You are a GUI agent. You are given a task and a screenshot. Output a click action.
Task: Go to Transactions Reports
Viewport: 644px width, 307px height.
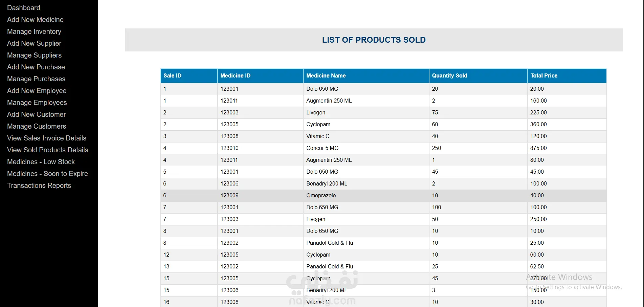click(39, 185)
